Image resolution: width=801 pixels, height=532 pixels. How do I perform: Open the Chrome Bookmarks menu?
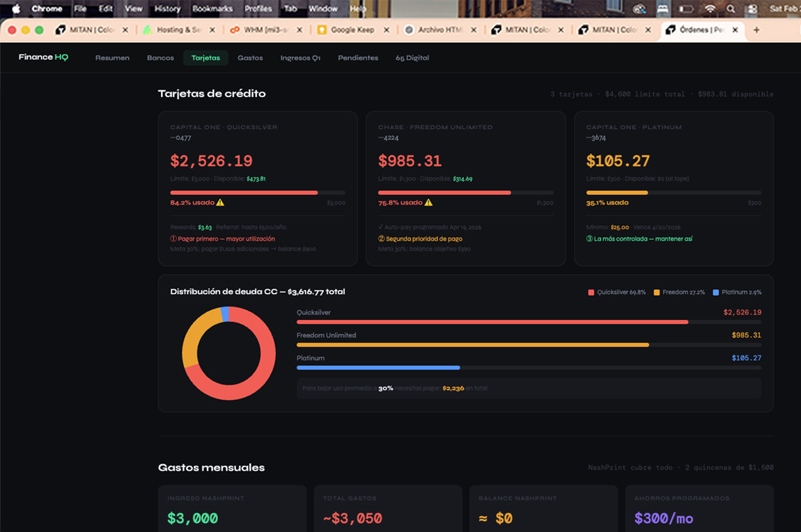tap(212, 9)
